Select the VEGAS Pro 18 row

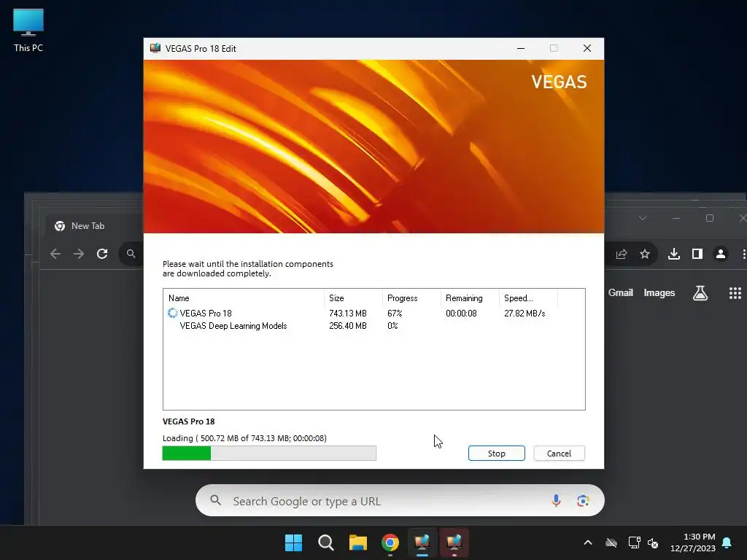click(x=373, y=314)
